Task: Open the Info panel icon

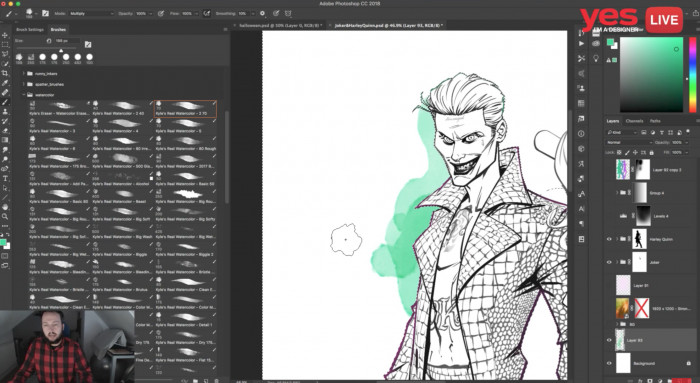Action: pos(581,133)
